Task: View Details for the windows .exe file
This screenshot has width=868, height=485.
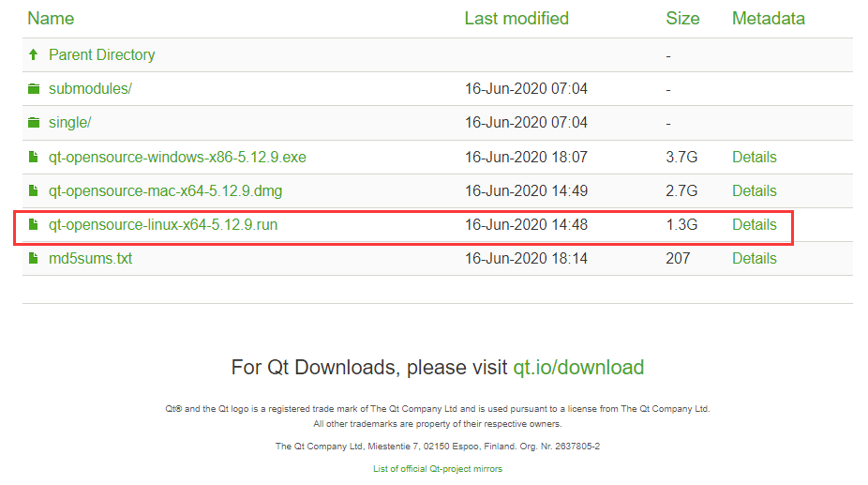Action: click(754, 158)
